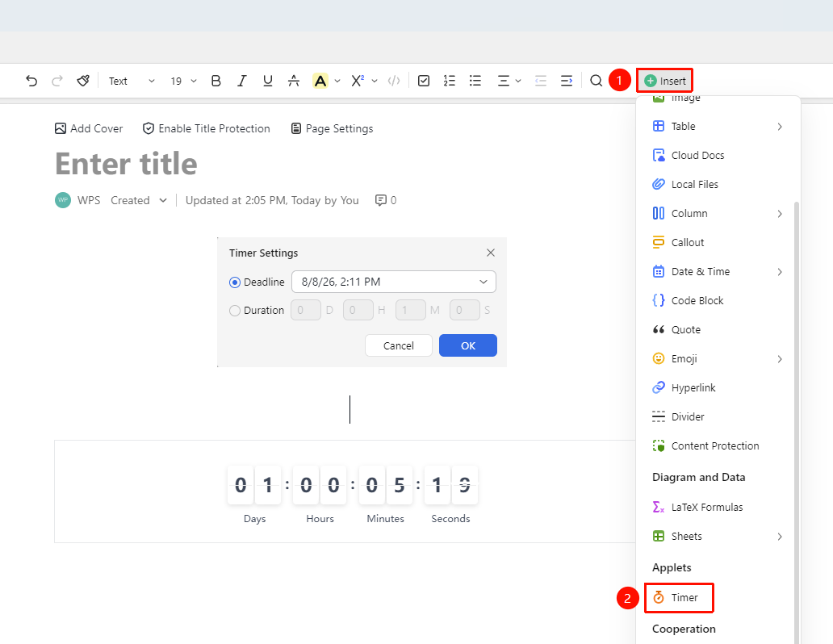This screenshot has height=644, width=833.
Task: Open the deadline date dropdown
Action: 394,282
